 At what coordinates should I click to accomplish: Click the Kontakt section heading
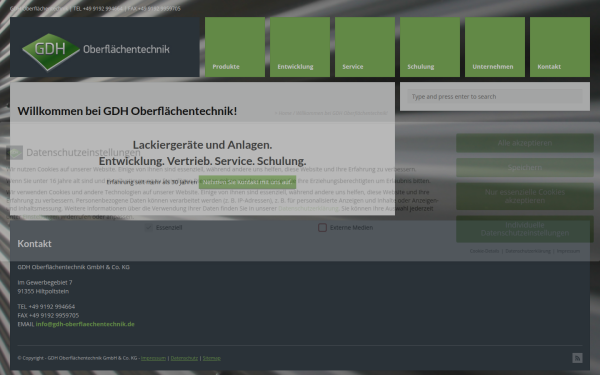(34, 244)
